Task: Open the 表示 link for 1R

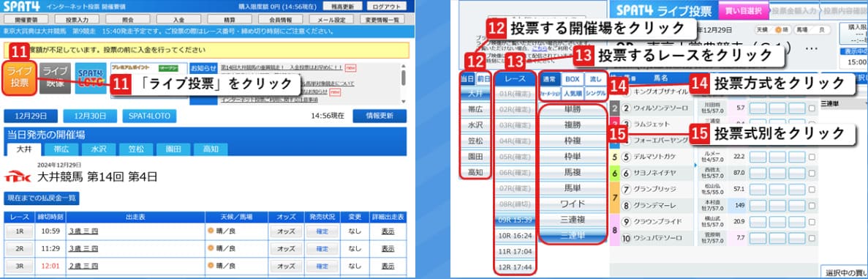Action: [388, 231]
